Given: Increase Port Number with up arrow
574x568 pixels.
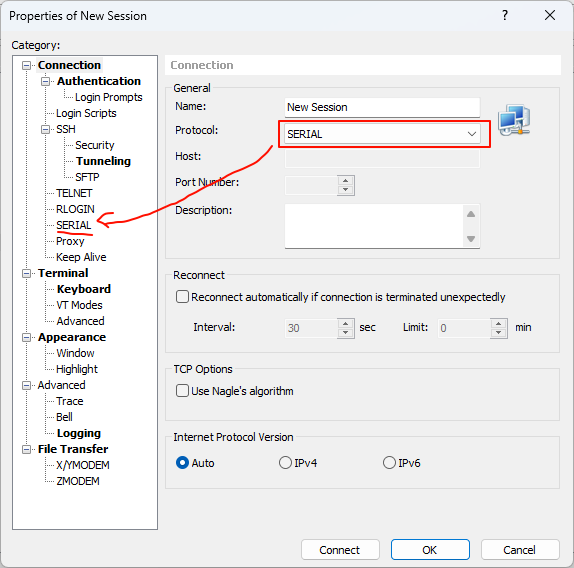Looking at the screenshot, I should (346, 181).
